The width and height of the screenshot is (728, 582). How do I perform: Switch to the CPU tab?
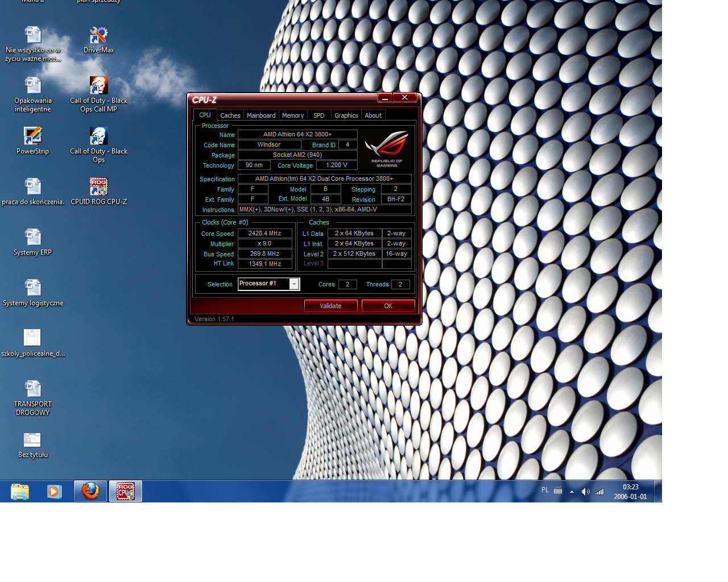(x=205, y=115)
